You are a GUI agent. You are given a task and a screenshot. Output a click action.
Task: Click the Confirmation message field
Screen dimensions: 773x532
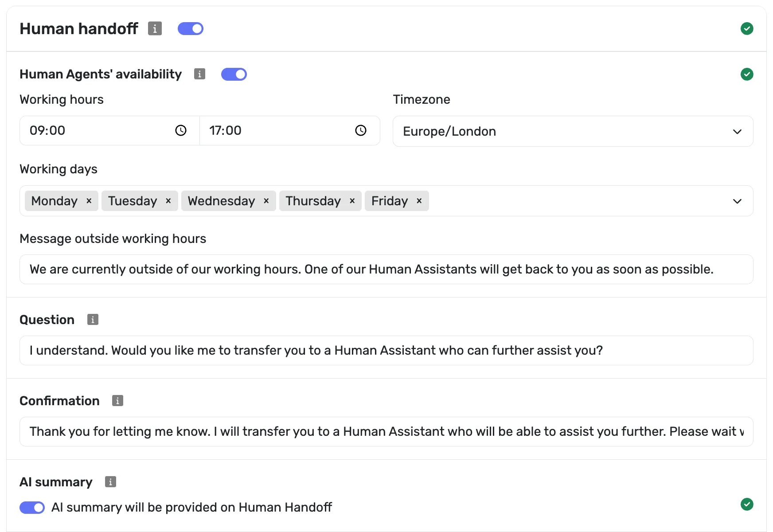[386, 432]
